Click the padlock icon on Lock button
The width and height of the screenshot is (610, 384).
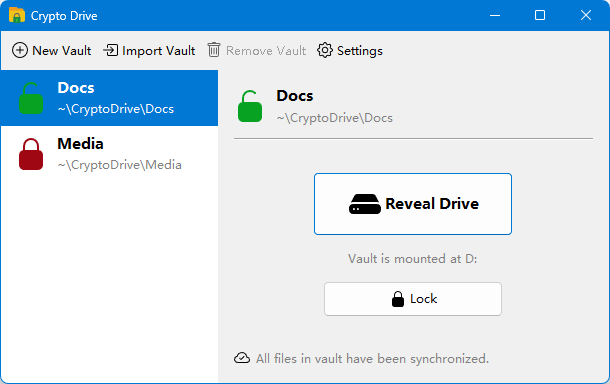click(x=398, y=299)
